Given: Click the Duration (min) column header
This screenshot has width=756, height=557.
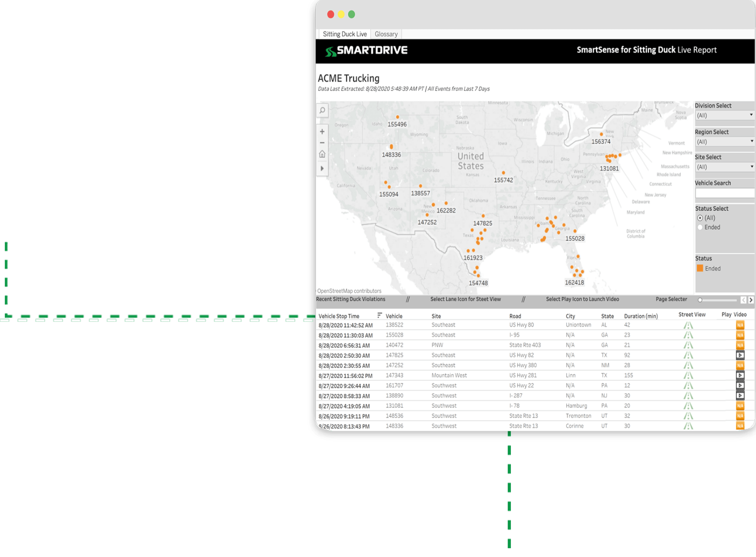Looking at the screenshot, I should tap(641, 316).
